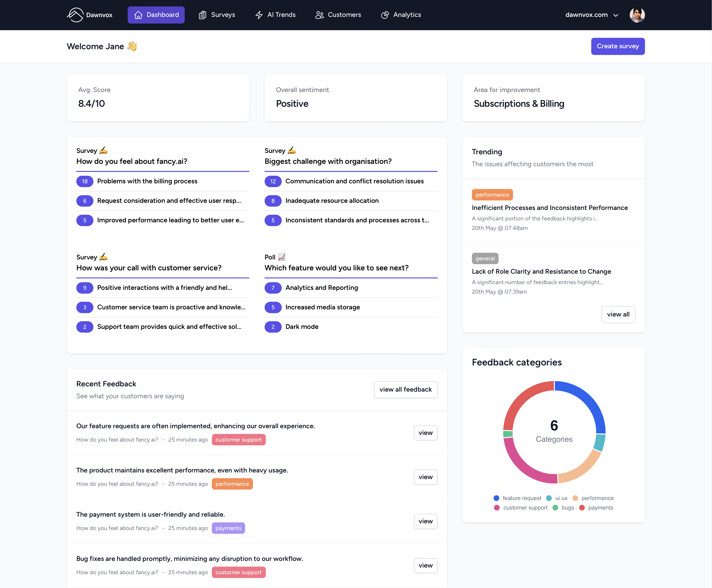
Task: View the payment system feedback entry
Action: (x=425, y=521)
